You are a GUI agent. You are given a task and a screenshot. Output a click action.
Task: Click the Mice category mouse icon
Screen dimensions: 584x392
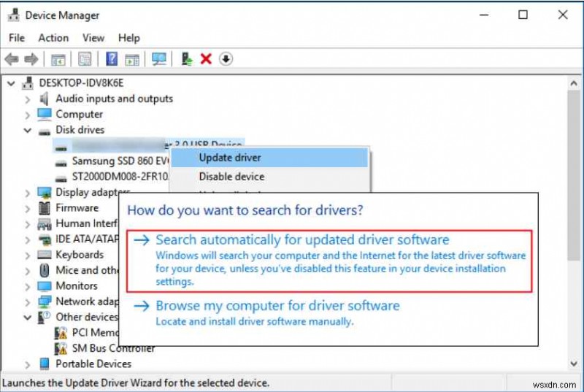(x=45, y=270)
